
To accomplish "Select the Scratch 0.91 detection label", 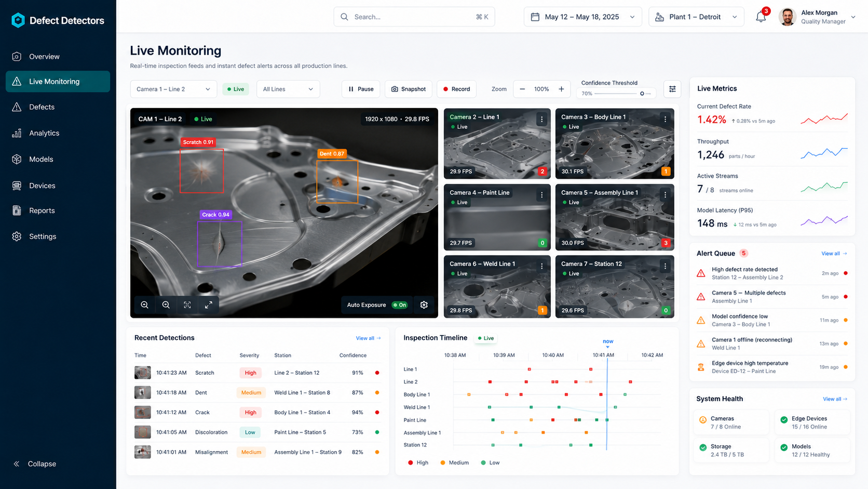I will [x=198, y=142].
